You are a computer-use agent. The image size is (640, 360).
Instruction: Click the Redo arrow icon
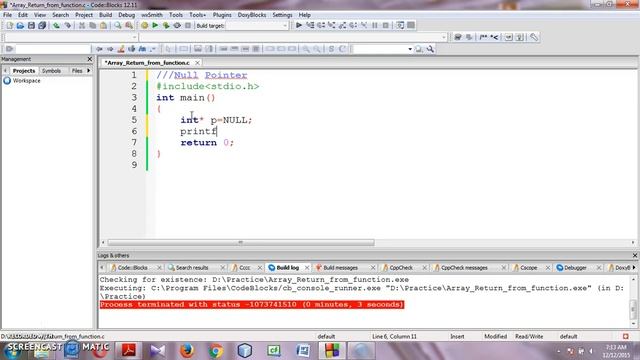point(67,25)
